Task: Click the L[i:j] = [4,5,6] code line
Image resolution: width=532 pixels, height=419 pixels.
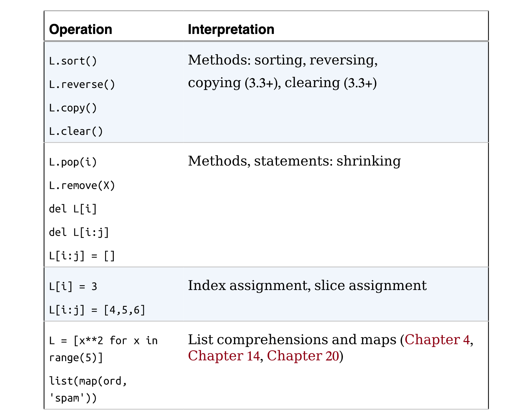Action: 97,310
